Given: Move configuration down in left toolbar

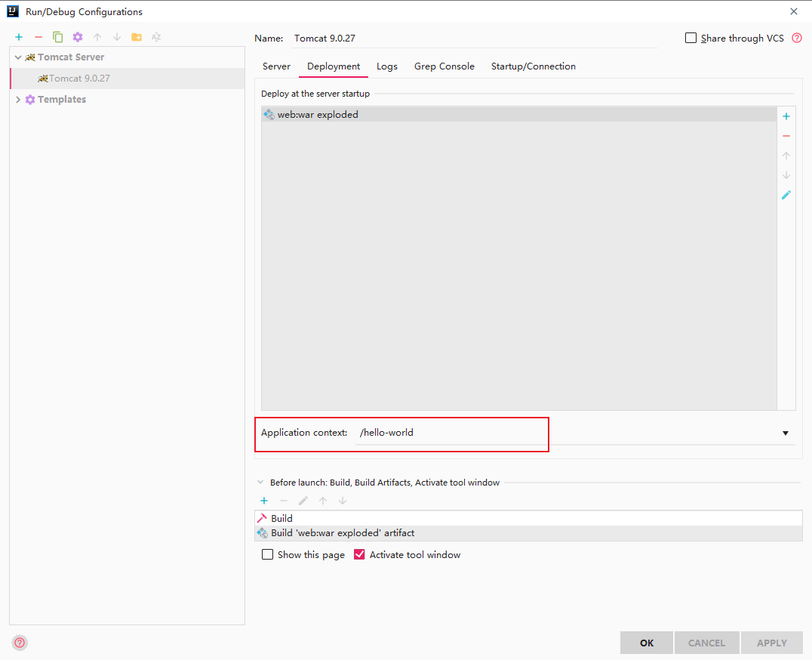Looking at the screenshot, I should 117,37.
